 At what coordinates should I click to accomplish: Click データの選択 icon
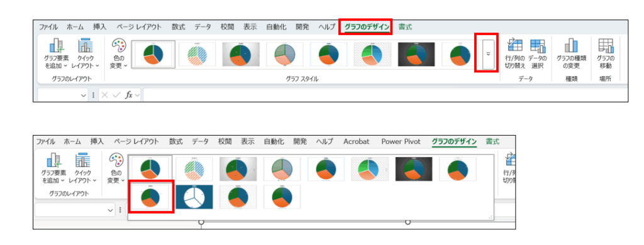[x=537, y=53]
